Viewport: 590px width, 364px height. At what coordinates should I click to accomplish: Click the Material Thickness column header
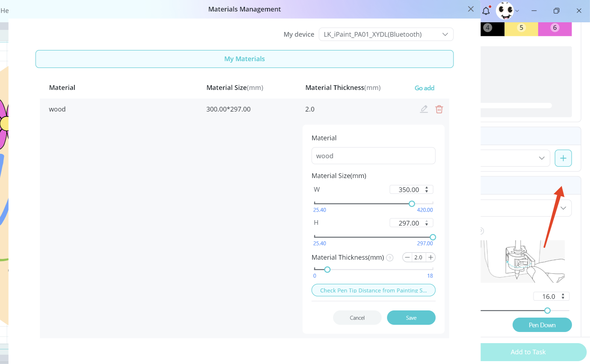[x=343, y=87]
